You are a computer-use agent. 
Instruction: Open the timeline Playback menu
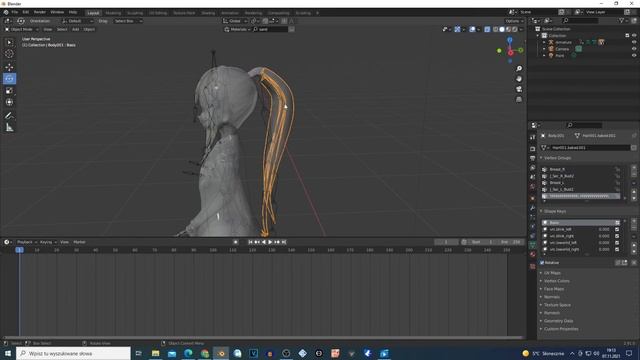click(x=27, y=242)
